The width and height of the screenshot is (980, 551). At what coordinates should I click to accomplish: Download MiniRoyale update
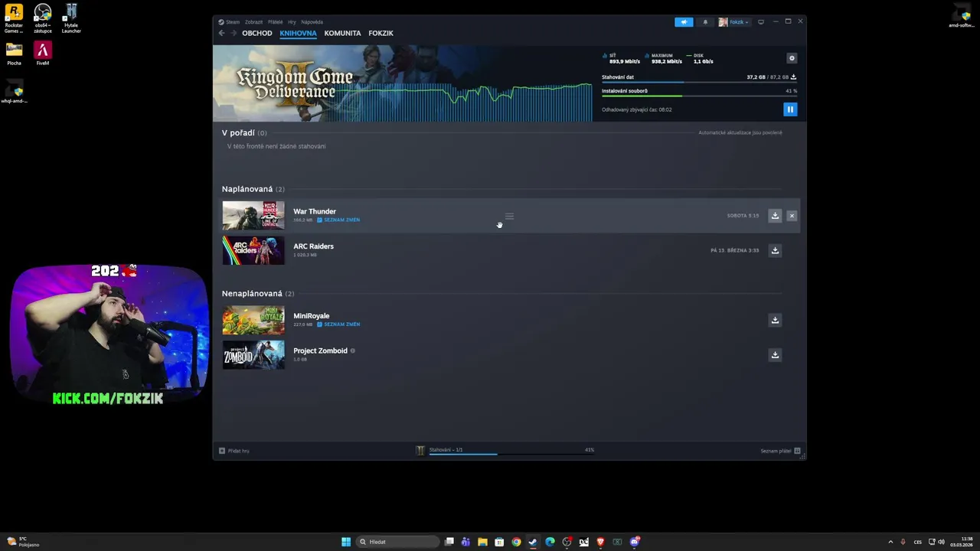(x=775, y=320)
